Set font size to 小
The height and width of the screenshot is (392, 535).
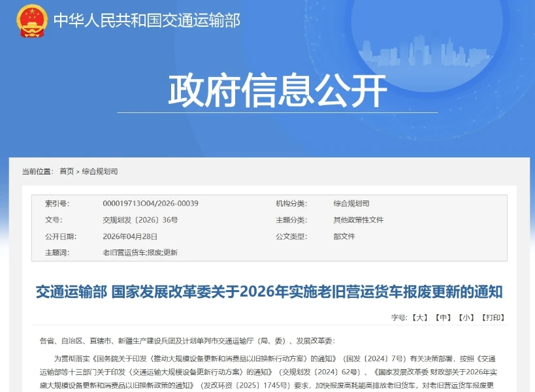466,318
